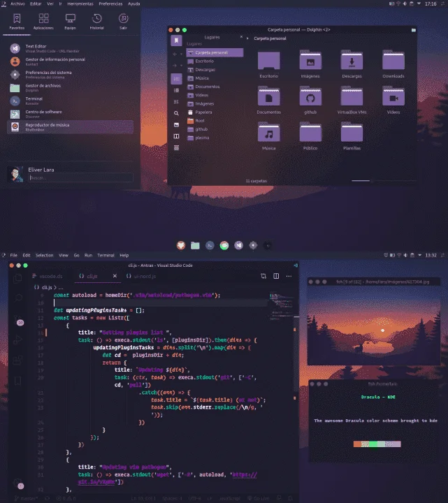The image size is (448, 503).
Task: Select Root in Dolphin places sidebar
Action: coord(215,121)
